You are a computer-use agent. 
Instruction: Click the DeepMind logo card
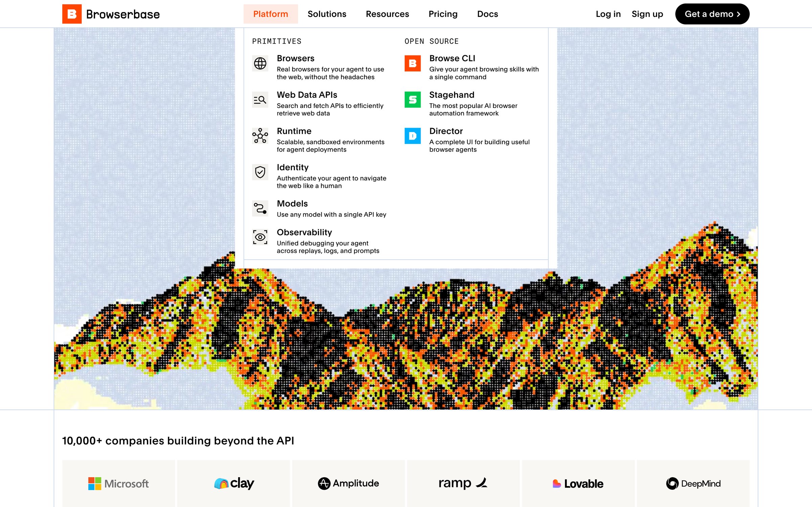point(693,483)
